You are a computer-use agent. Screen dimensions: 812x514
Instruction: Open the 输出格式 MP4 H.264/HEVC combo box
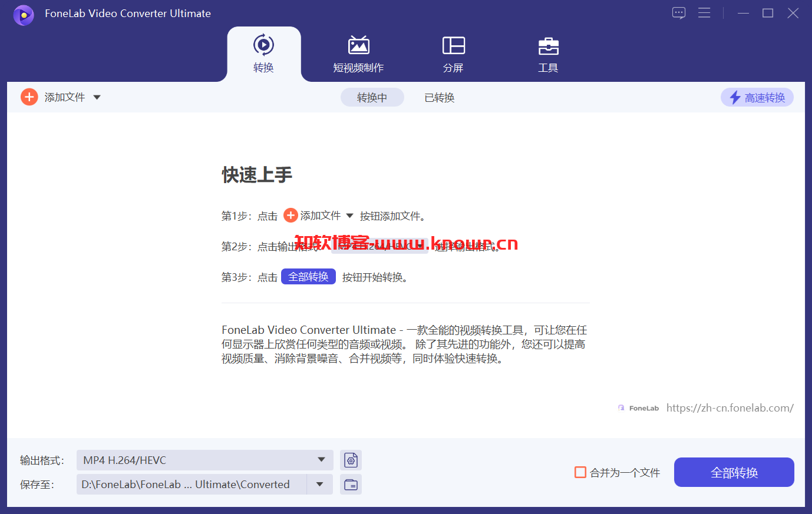205,460
